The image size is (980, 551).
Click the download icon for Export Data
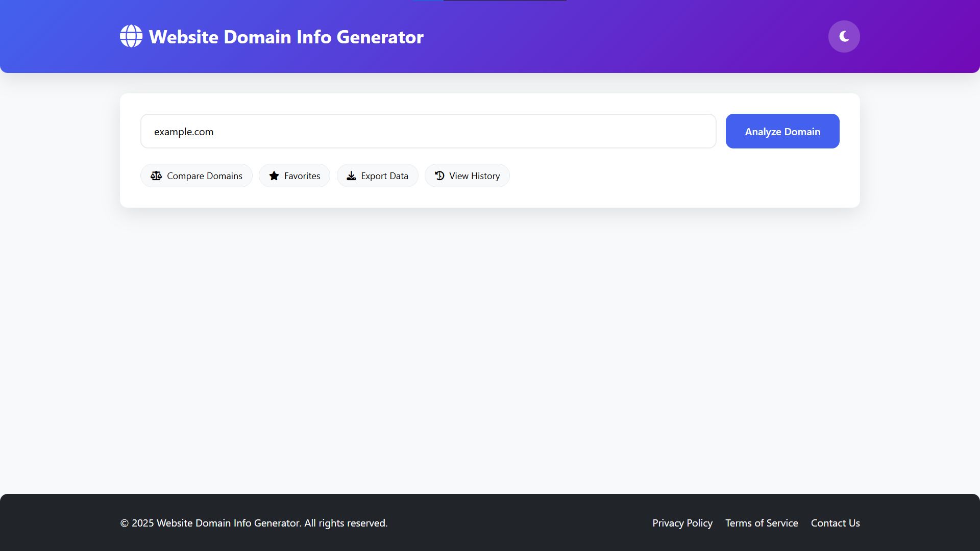point(351,176)
